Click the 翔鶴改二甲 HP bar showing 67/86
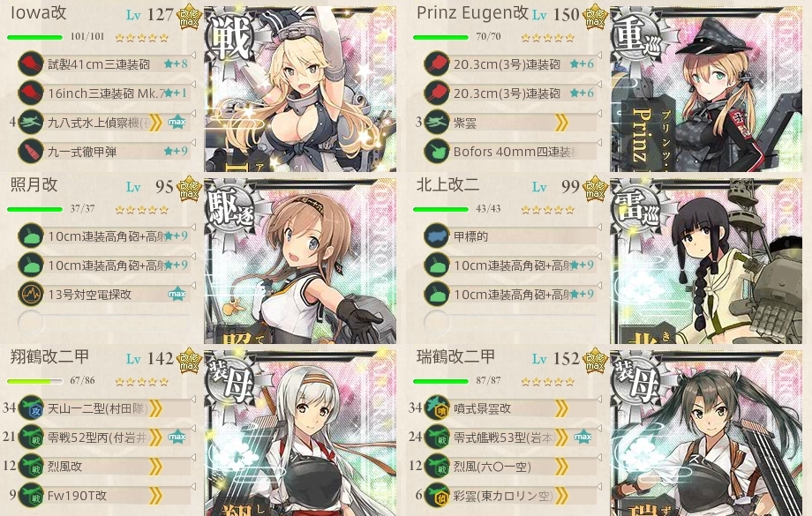Screen dimensions: 812x516 point(35,381)
